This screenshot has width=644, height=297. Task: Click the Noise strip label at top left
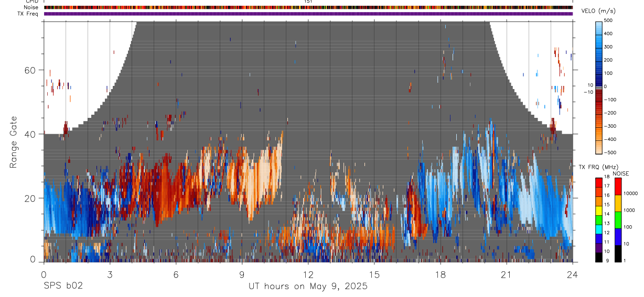coord(31,7)
